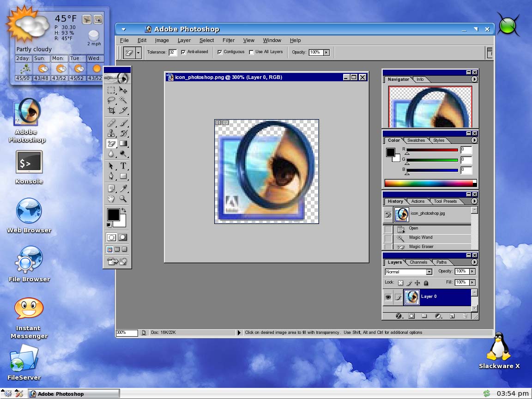The image size is (532, 399).
Task: Select the Crop tool
Action: point(111,110)
